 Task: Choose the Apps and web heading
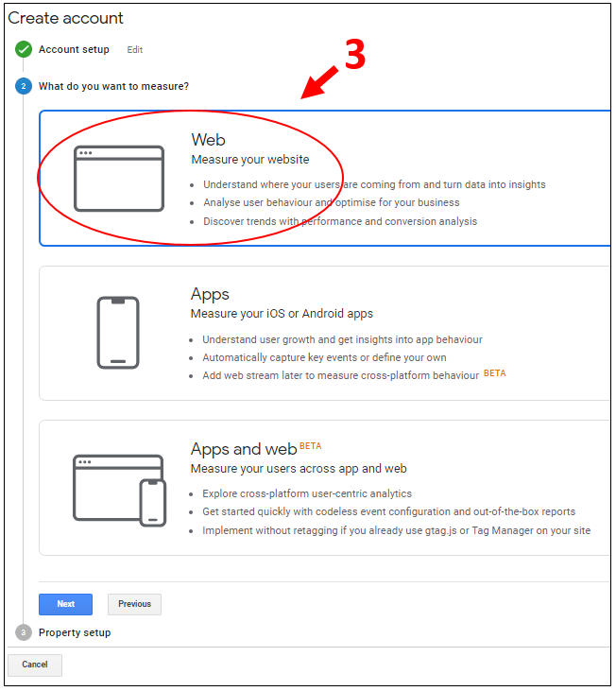pos(244,449)
